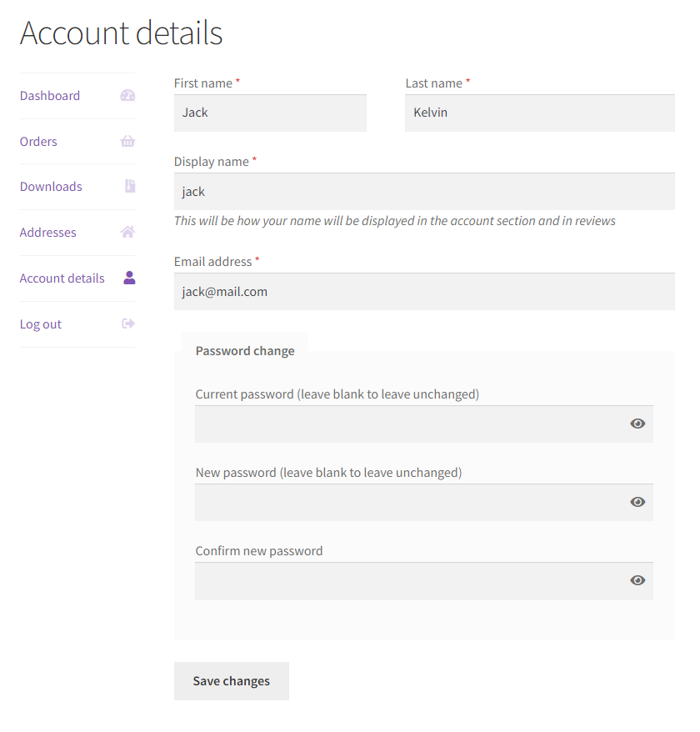Open the Addresses menu link
This screenshot has height=732, width=700.
pos(48,233)
